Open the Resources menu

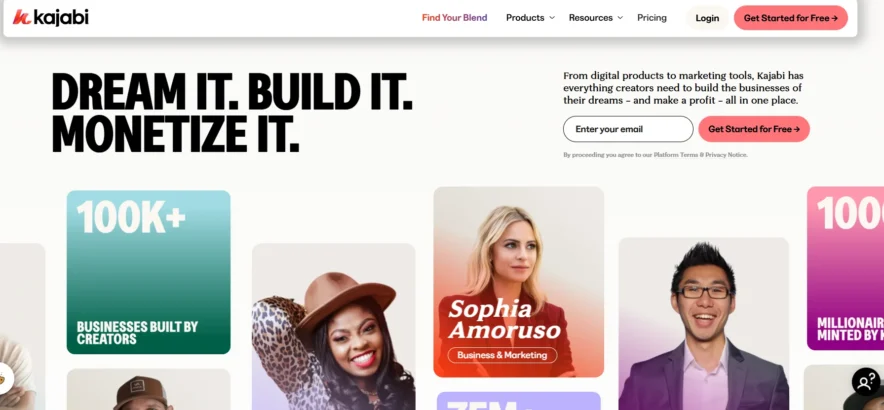pos(590,17)
